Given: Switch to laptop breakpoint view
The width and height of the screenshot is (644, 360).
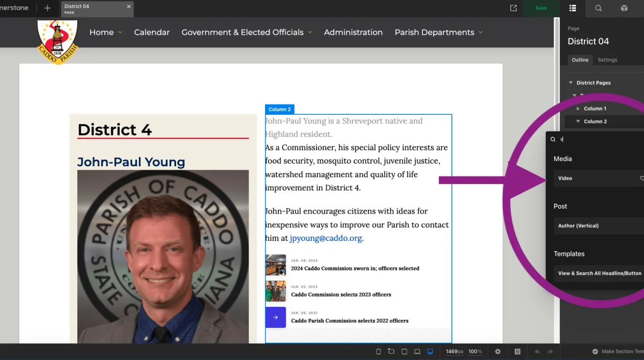Looking at the screenshot, I should (417, 351).
